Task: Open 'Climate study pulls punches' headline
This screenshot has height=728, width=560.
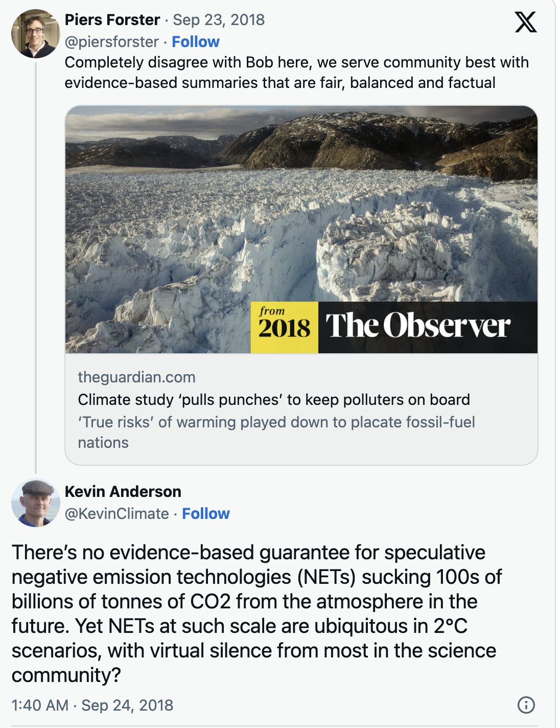Action: tap(273, 399)
